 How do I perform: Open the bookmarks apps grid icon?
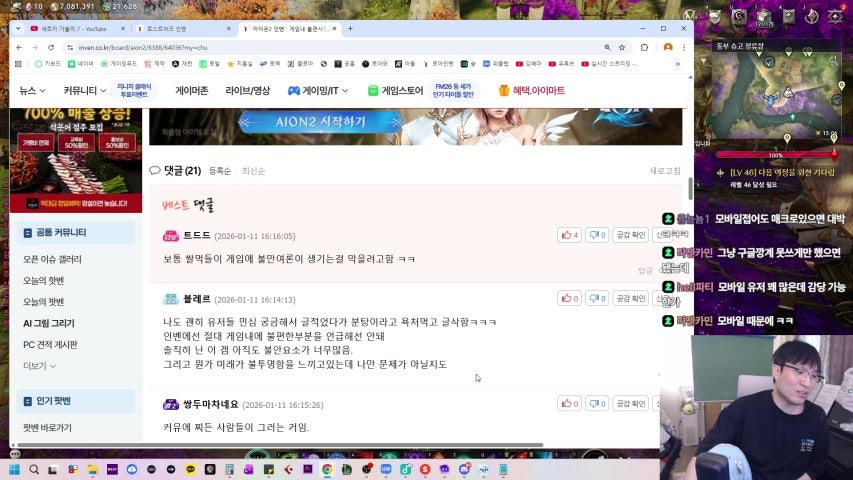(x=18, y=64)
